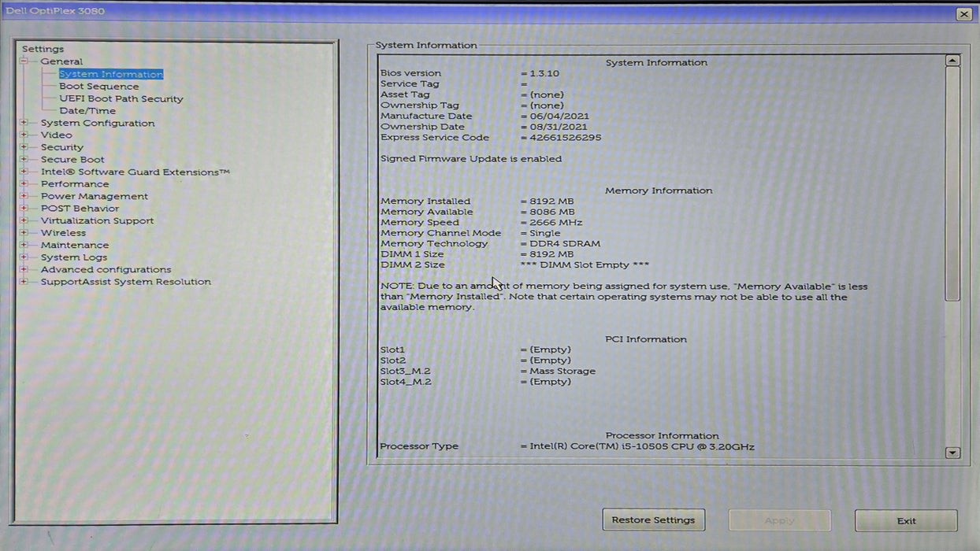980x551 pixels.
Task: Expand the Advanced configurations node
Action: 24,269
